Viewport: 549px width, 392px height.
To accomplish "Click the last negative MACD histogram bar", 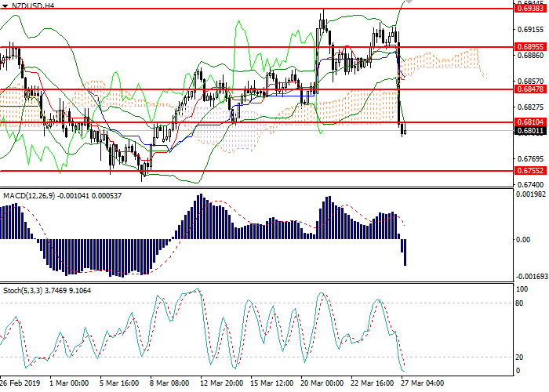I will click(405, 252).
